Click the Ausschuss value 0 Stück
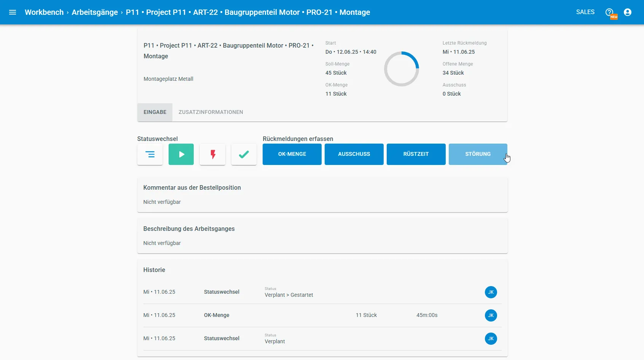Image resolution: width=644 pixels, height=360 pixels. pos(452,94)
